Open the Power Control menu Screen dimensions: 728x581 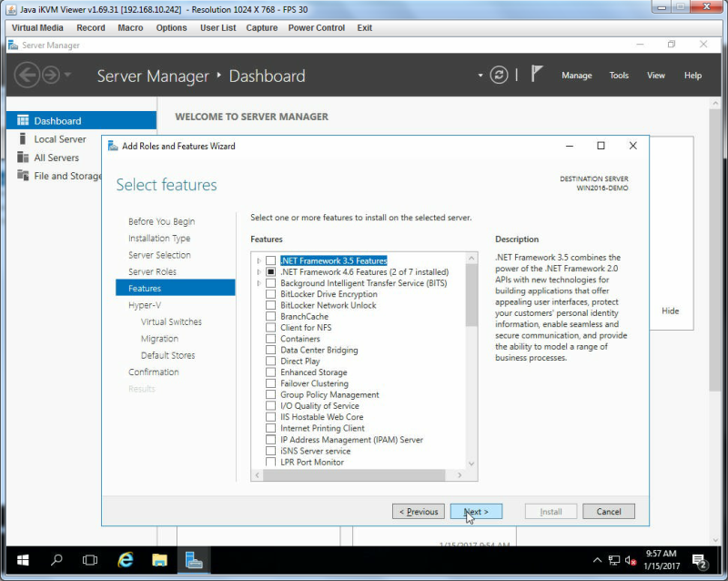316,28
